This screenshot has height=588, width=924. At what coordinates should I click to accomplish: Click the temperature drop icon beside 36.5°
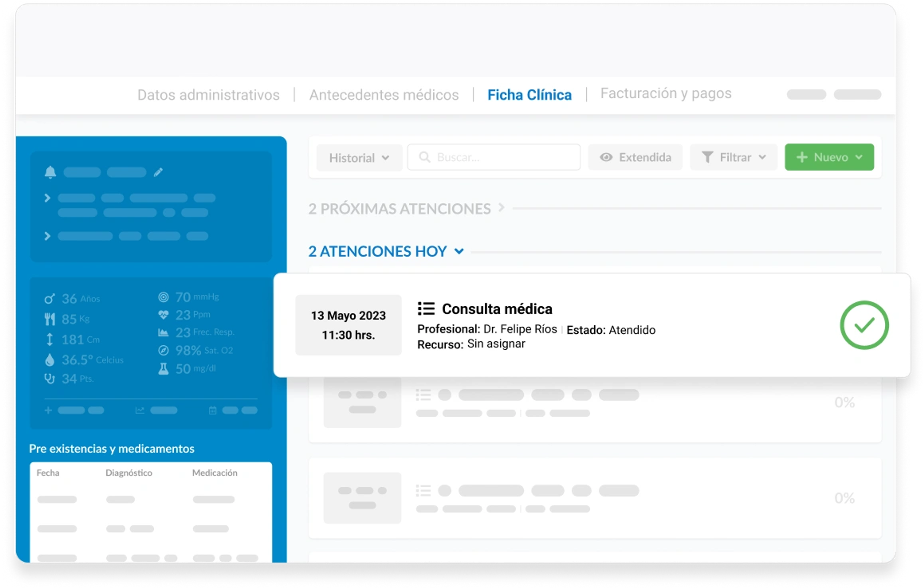coord(50,360)
